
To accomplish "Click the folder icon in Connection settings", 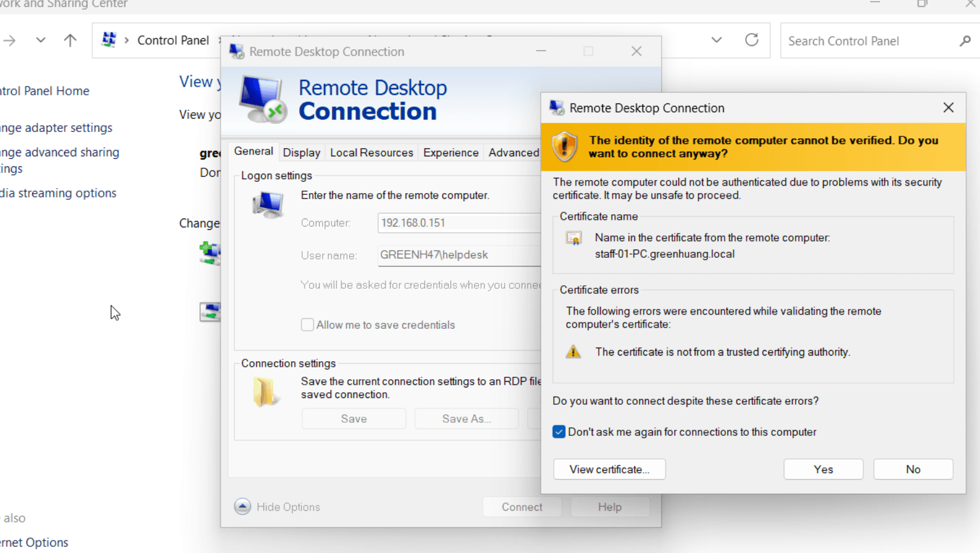I will [265, 392].
